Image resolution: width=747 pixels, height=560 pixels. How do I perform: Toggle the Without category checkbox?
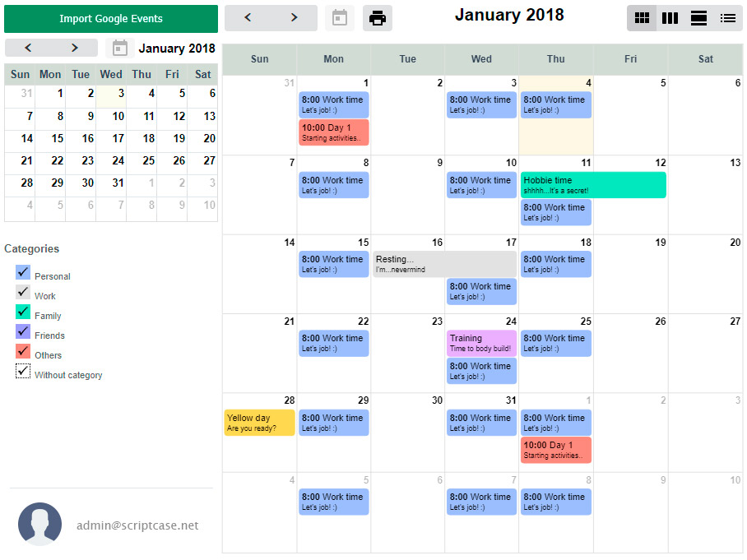(23, 372)
